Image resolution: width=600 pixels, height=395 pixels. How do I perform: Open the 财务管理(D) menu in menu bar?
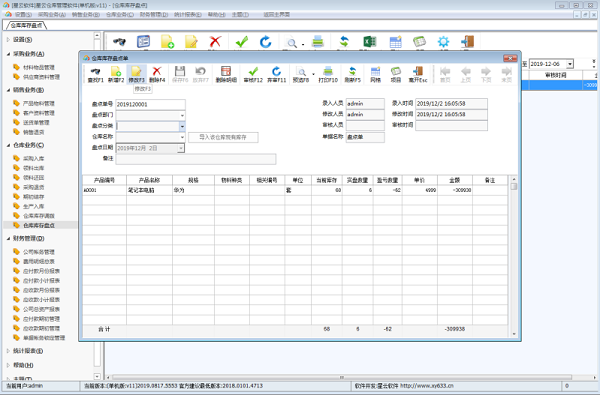click(x=154, y=15)
